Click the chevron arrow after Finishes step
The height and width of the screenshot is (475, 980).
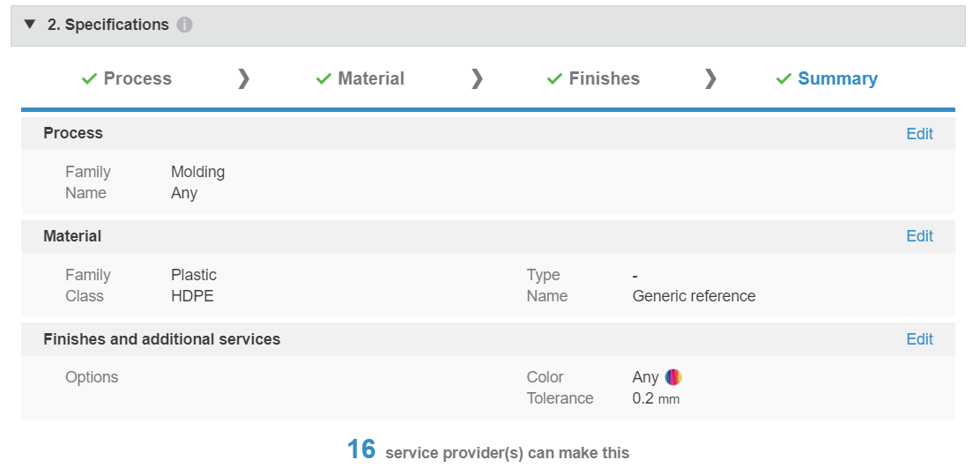click(x=710, y=78)
